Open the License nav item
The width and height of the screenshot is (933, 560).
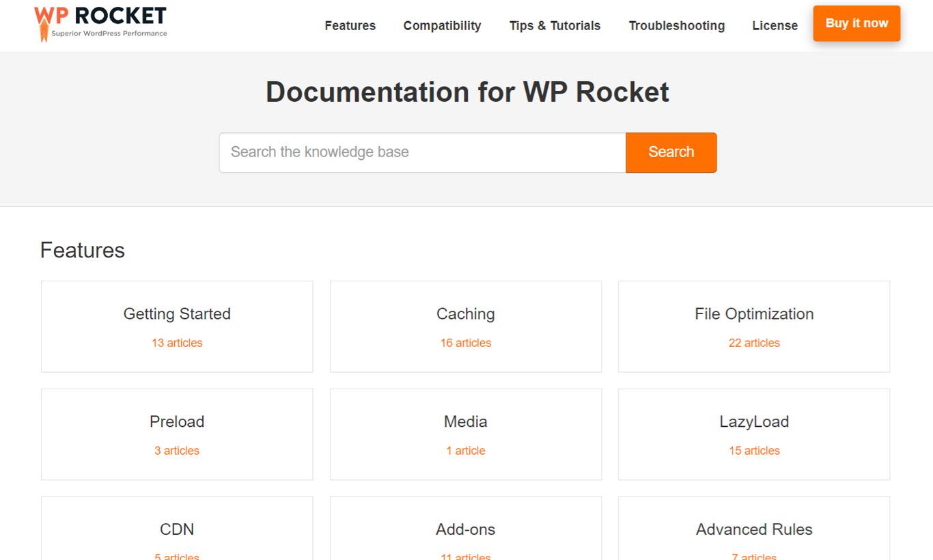click(775, 25)
